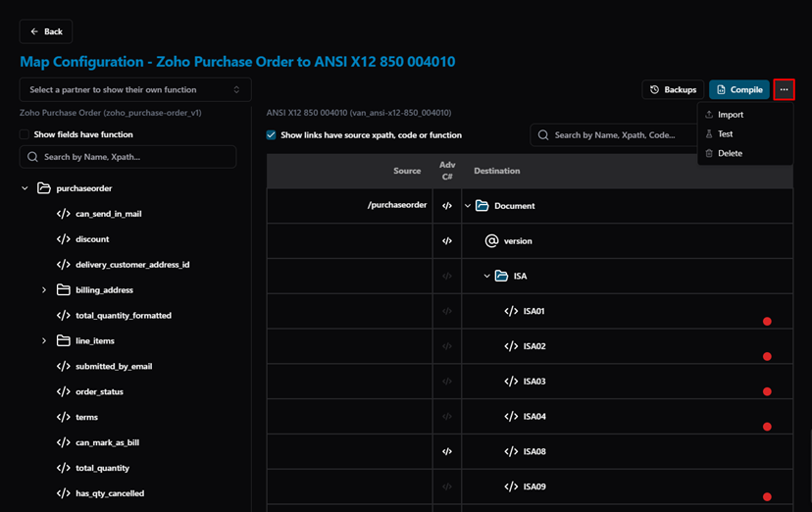Select the order_status field icon

tap(63, 391)
